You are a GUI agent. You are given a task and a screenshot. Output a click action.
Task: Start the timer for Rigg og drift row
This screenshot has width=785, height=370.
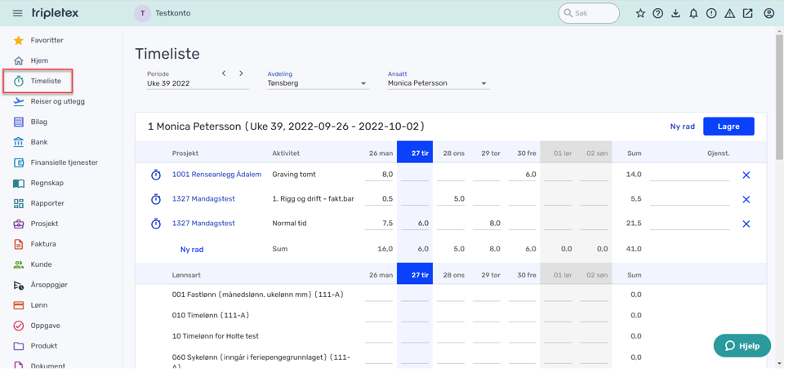(156, 199)
